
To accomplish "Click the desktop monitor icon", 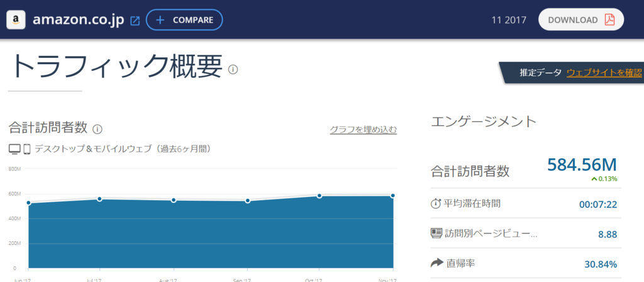I will pyautogui.click(x=15, y=149).
